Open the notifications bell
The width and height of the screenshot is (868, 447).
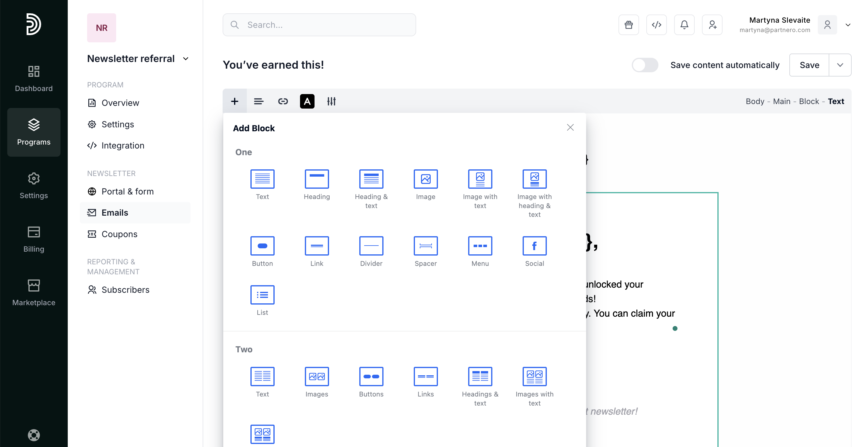(684, 24)
